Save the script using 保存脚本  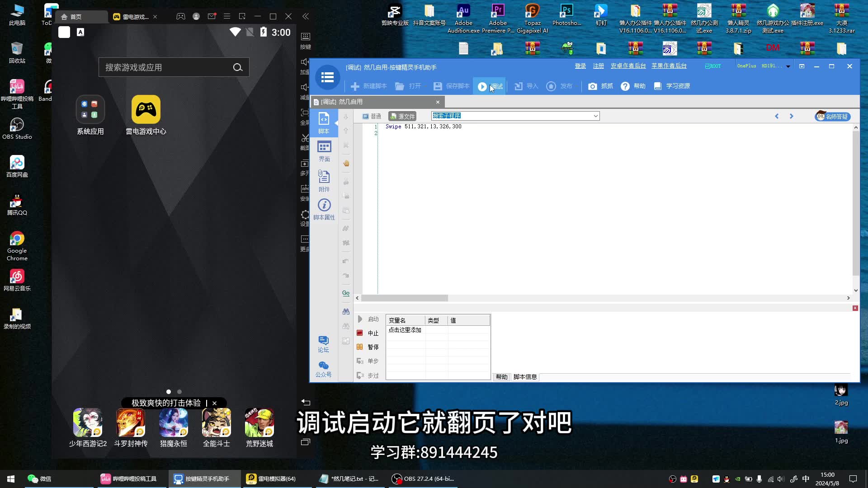pyautogui.click(x=450, y=86)
